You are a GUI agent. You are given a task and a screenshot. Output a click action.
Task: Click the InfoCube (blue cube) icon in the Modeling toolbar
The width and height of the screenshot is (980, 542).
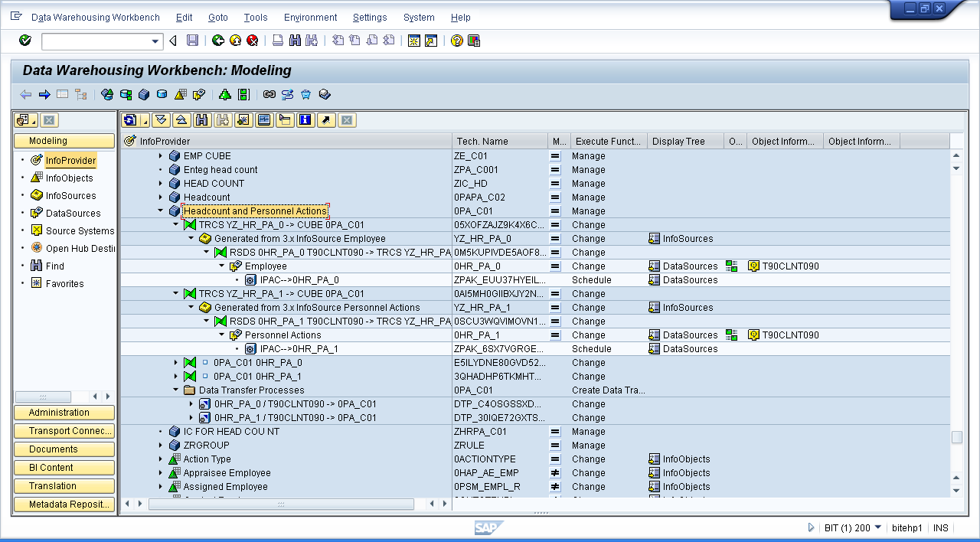[x=144, y=94]
